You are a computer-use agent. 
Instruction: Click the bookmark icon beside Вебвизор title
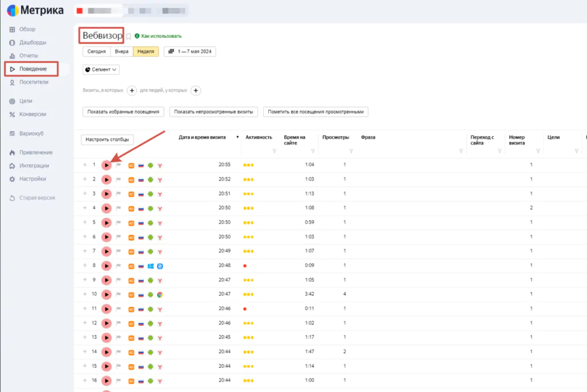click(x=128, y=36)
